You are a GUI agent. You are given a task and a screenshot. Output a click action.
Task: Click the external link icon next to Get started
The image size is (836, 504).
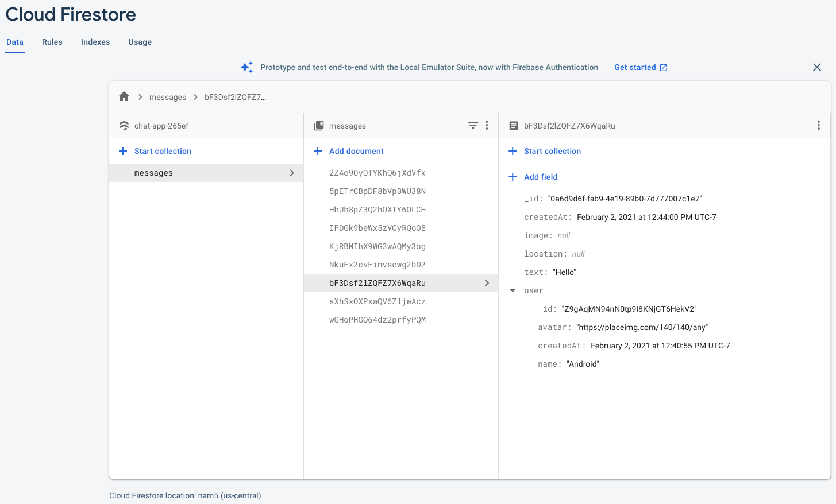click(664, 68)
